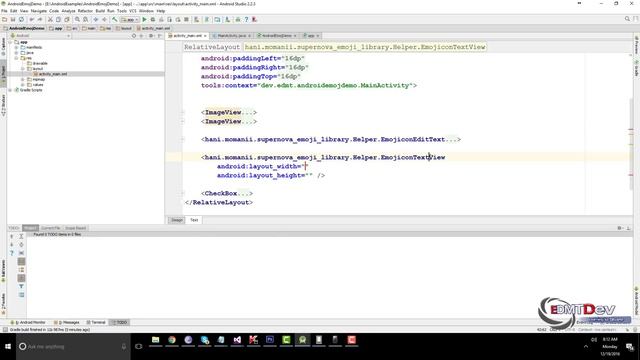
Task: Click the Hide Project panel icon
Action: coord(160,36)
